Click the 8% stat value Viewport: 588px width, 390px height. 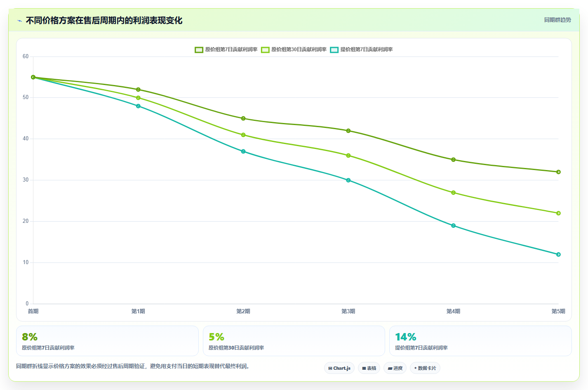30,337
